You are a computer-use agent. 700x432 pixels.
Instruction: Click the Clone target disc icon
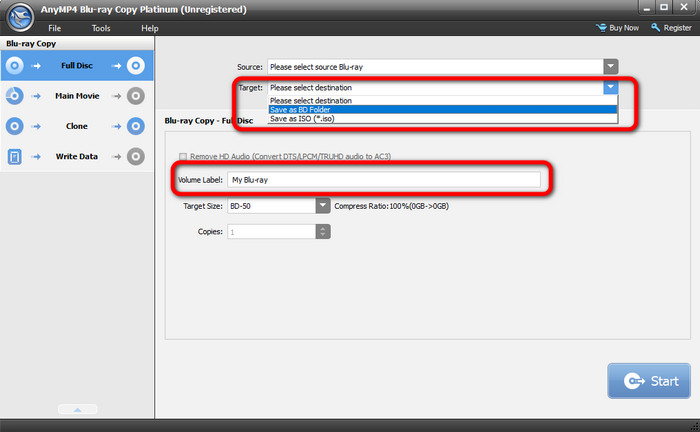click(136, 126)
